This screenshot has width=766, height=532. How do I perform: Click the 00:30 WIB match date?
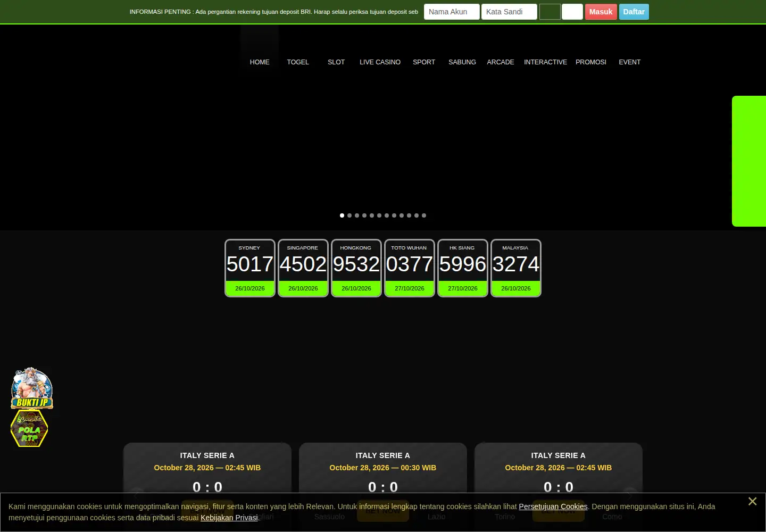click(383, 468)
